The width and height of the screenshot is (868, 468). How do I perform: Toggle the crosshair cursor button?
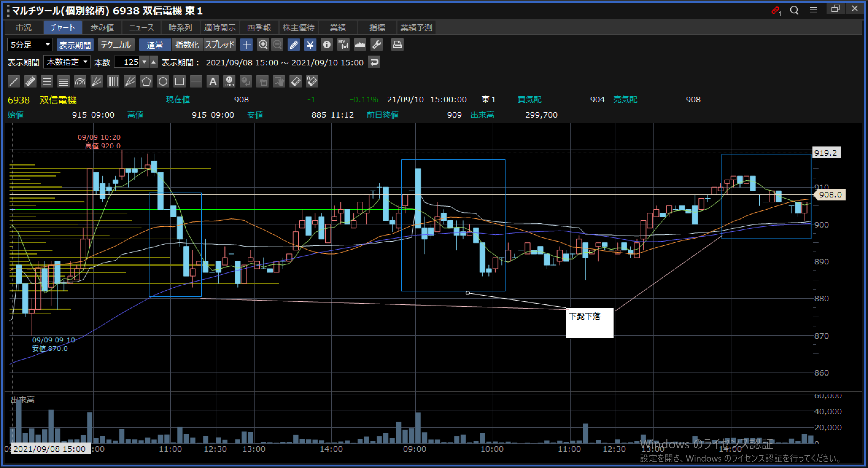[x=246, y=45]
